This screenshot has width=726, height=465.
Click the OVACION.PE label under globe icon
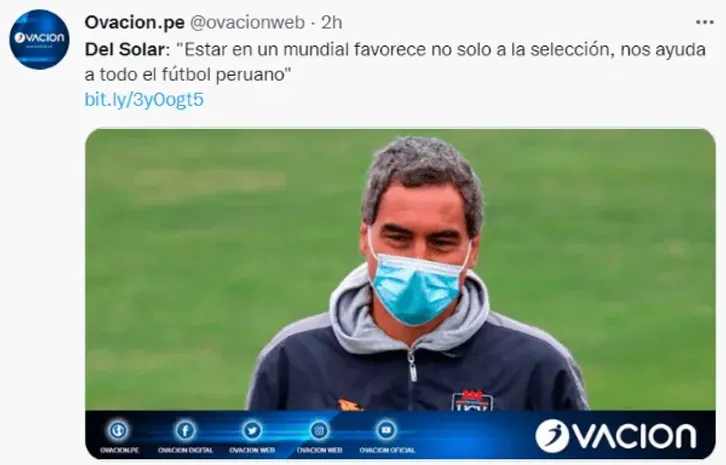tap(119, 450)
